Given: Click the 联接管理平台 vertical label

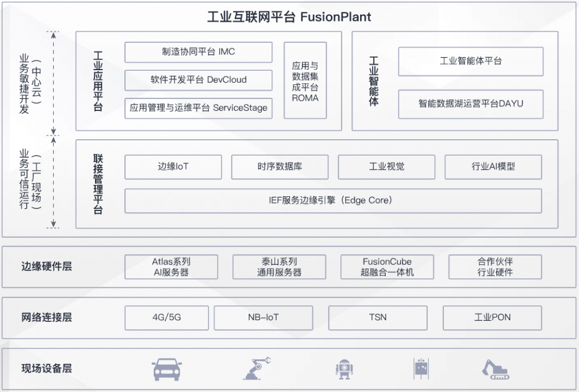Looking at the screenshot, I should [x=98, y=184].
